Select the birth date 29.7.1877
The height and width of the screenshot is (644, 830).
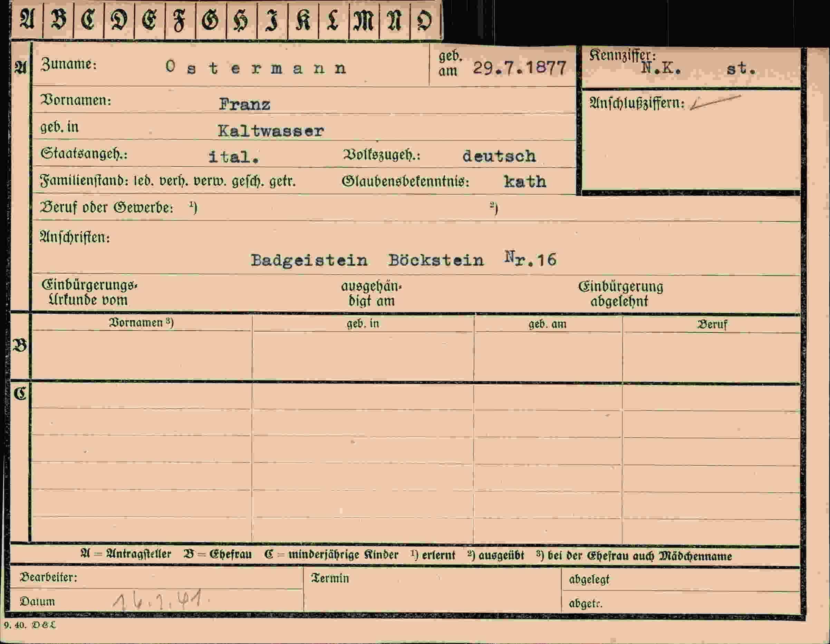[520, 68]
